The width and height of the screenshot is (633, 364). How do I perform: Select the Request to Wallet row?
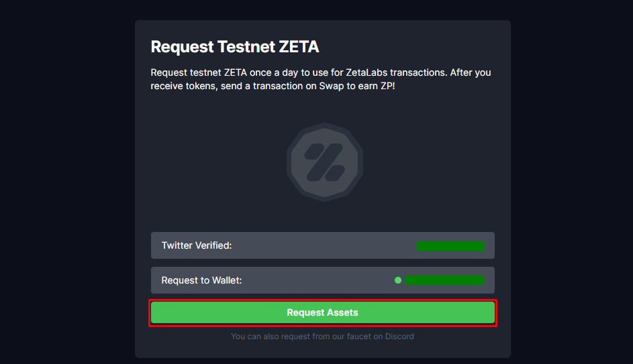pos(323,280)
